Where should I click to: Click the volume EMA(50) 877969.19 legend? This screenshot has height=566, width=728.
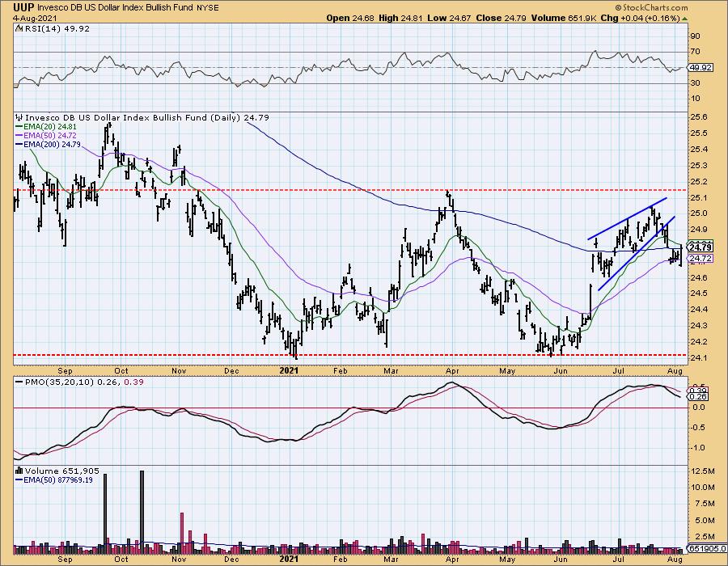point(54,479)
